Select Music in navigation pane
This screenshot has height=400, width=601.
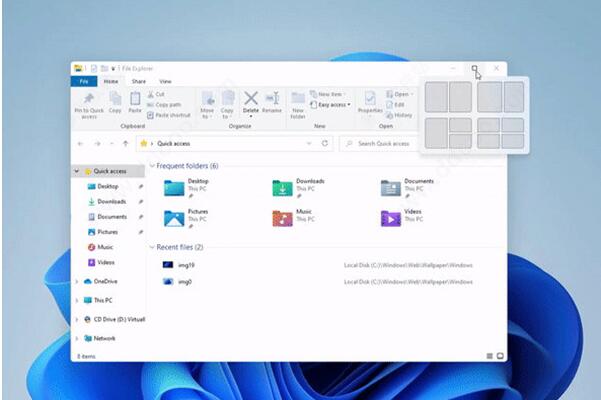tap(105, 247)
